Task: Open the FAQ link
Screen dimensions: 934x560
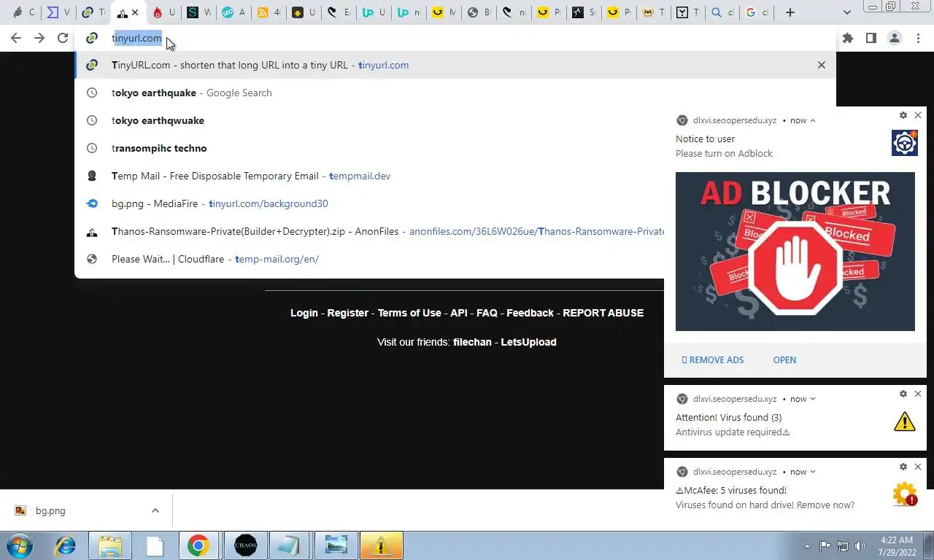Action: (x=487, y=313)
